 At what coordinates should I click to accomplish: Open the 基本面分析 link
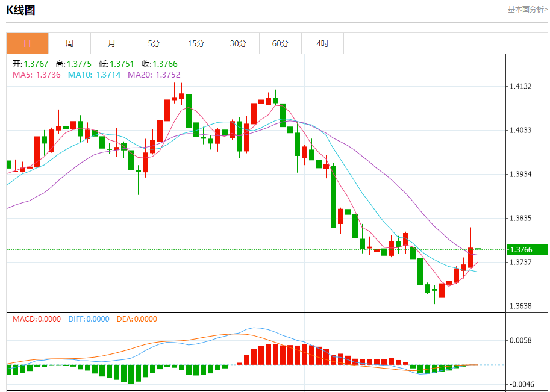click(527, 10)
